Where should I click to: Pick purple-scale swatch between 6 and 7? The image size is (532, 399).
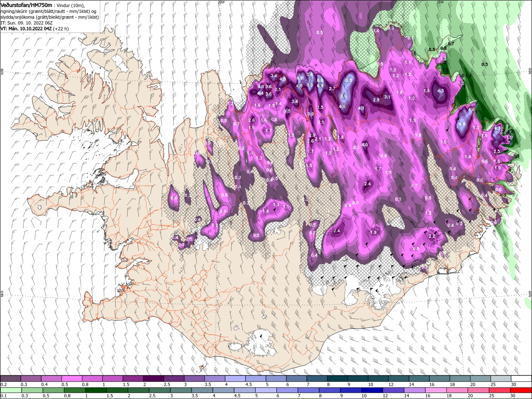(x=296, y=379)
